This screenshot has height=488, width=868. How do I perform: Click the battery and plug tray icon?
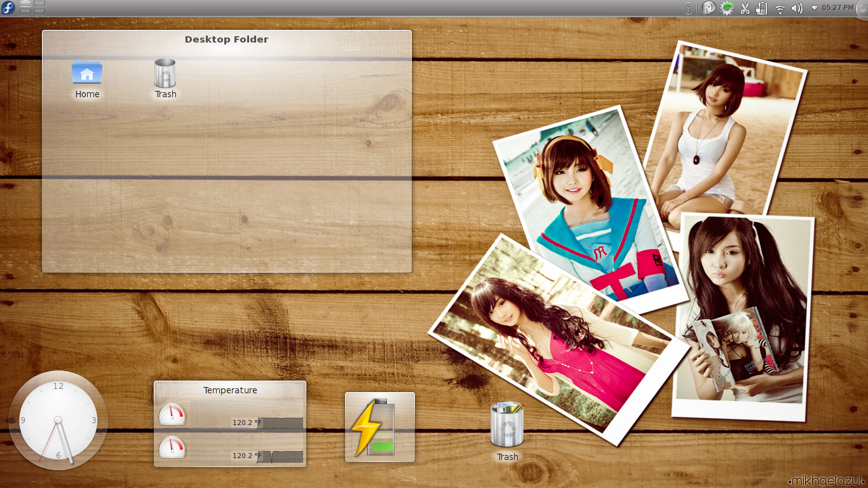click(x=762, y=8)
